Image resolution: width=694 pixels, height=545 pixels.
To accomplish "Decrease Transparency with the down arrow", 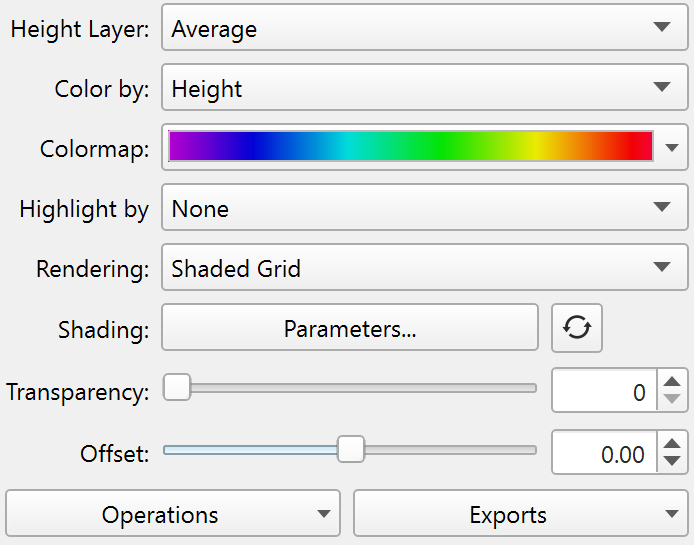I will pyautogui.click(x=674, y=400).
